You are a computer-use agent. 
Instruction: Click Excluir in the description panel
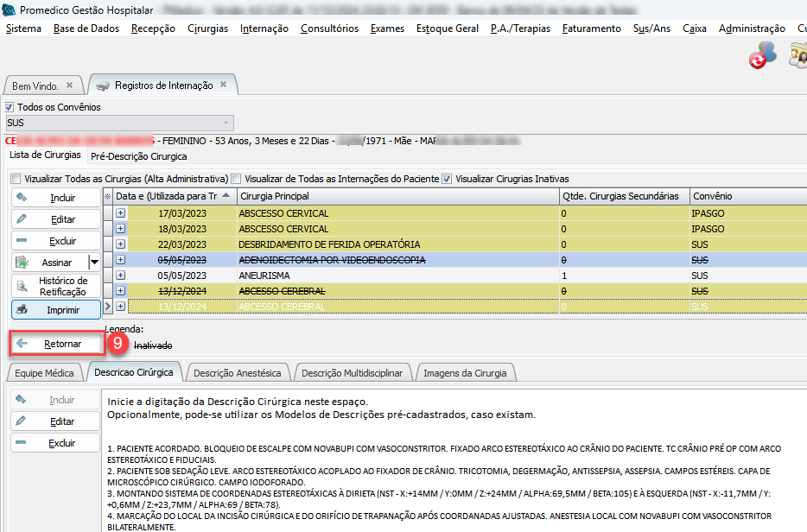point(55,442)
